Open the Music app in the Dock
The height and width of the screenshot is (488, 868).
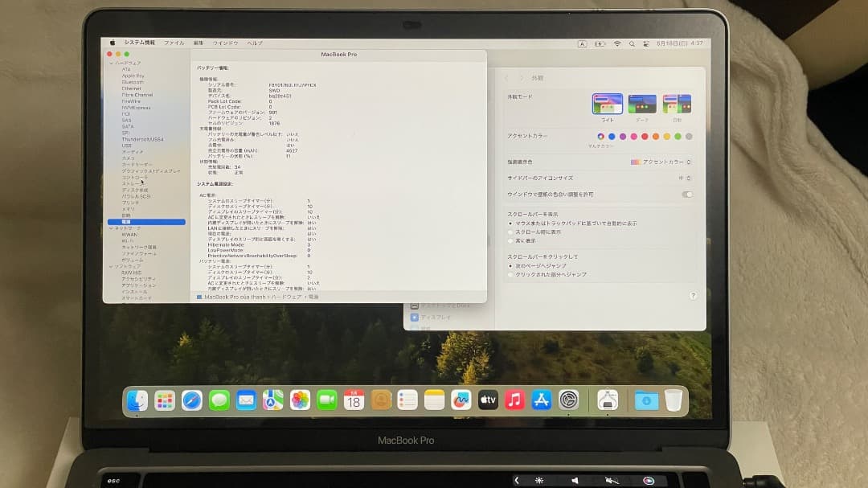[x=514, y=400]
